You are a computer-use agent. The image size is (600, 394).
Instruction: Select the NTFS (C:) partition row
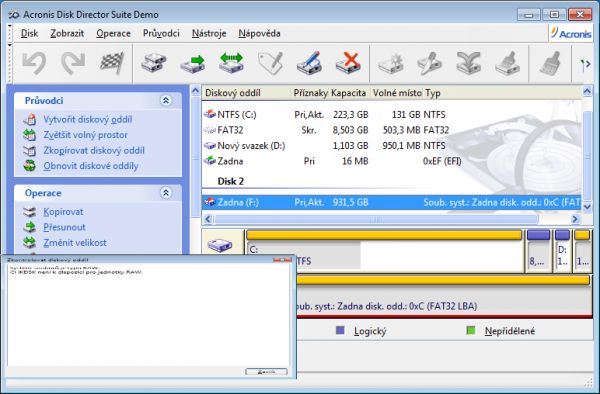[391, 114]
